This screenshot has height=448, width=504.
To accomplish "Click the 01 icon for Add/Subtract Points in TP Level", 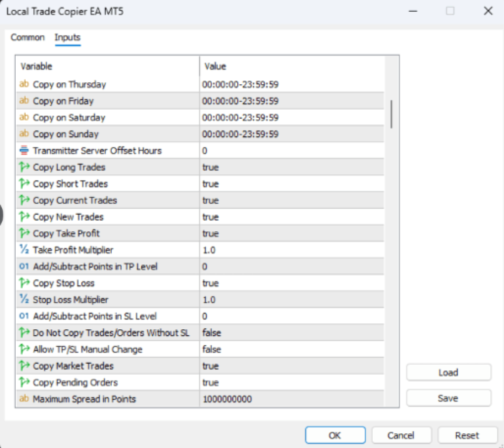I will 24,266.
